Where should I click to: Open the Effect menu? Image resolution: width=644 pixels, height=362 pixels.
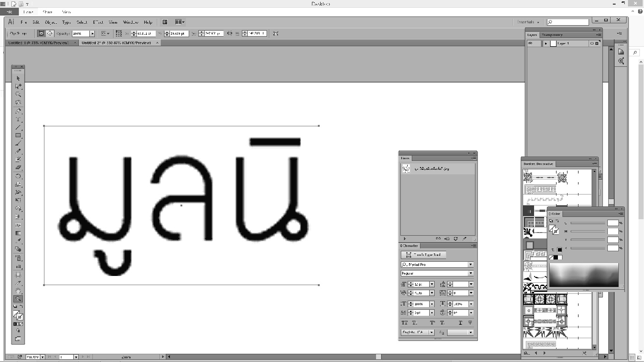(x=98, y=22)
